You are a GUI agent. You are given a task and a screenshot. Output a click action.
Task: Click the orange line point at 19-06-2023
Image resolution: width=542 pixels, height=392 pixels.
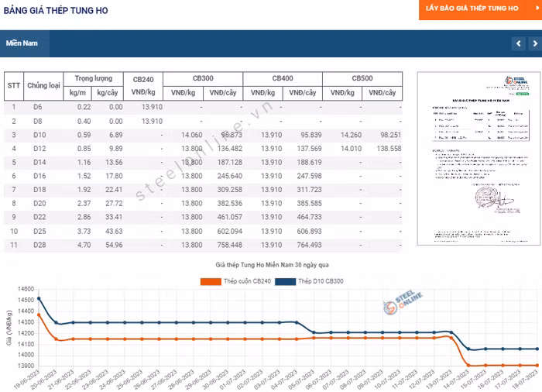[x=39, y=315]
